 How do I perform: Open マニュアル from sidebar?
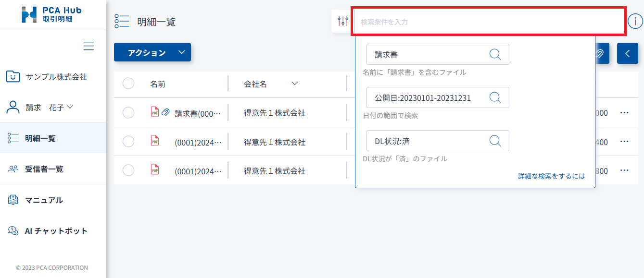coord(44,200)
